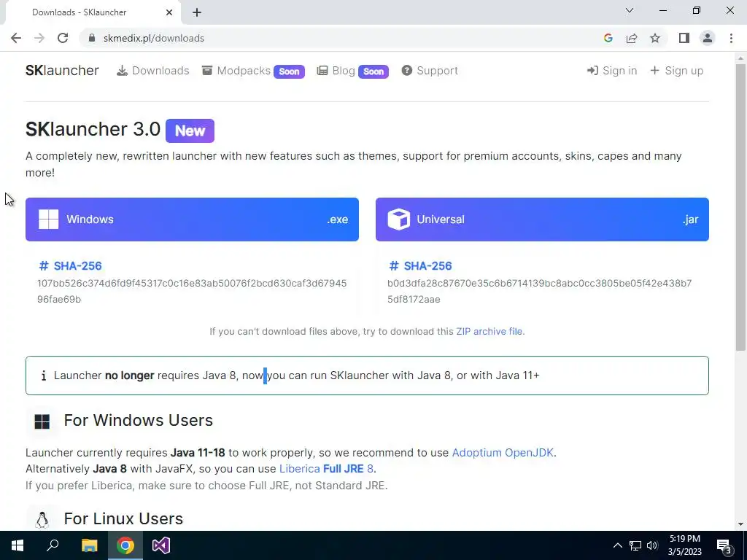Open the Chrome profile avatar
Screen dimensions: 747x560
click(x=708, y=38)
